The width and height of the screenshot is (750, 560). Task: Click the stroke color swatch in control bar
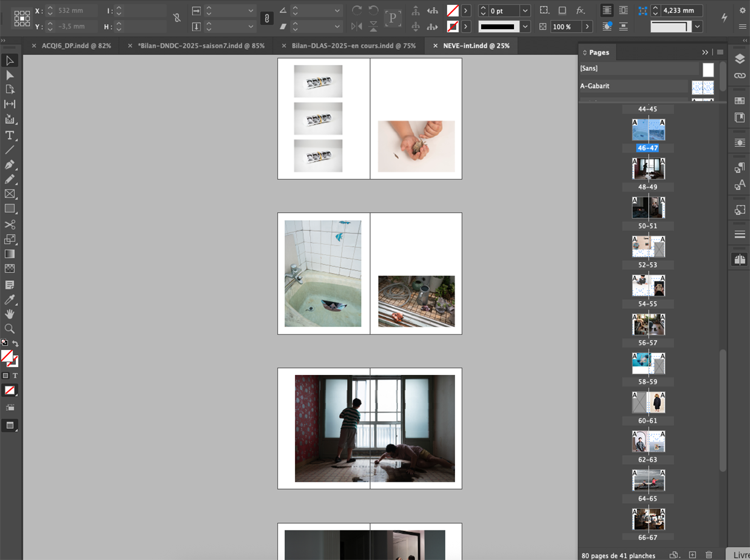(x=452, y=27)
